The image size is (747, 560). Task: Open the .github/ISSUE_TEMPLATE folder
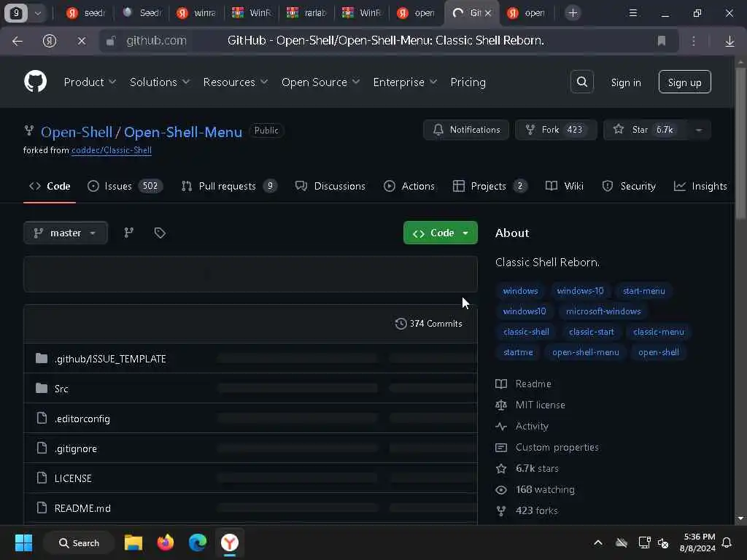click(110, 359)
